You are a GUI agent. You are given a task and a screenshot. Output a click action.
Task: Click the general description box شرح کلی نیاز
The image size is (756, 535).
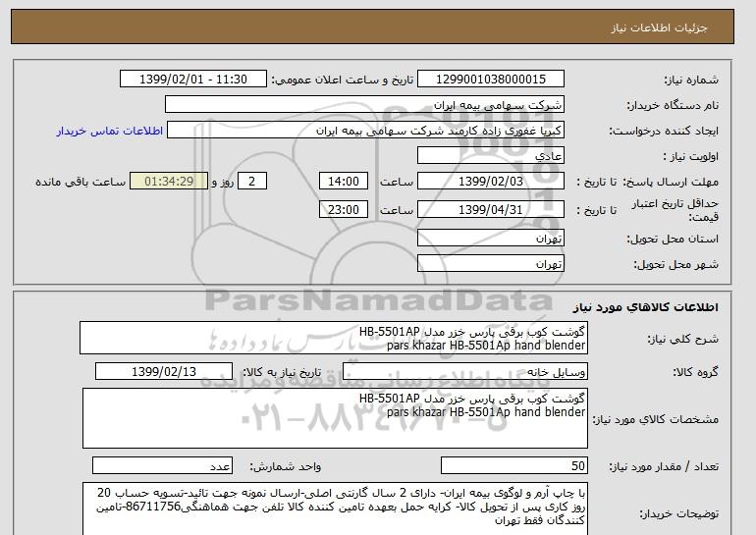coord(334,339)
